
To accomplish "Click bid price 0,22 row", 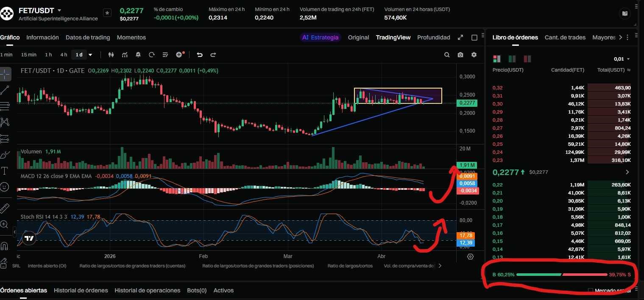I will tap(562, 185).
